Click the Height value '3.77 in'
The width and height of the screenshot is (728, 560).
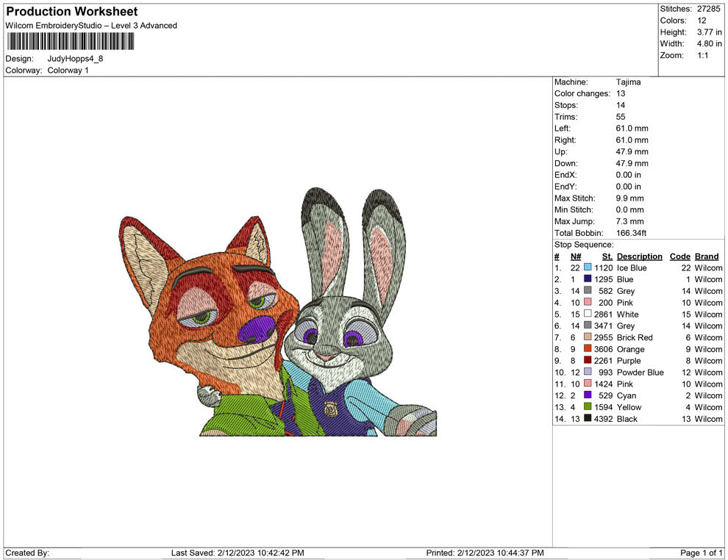click(x=710, y=32)
